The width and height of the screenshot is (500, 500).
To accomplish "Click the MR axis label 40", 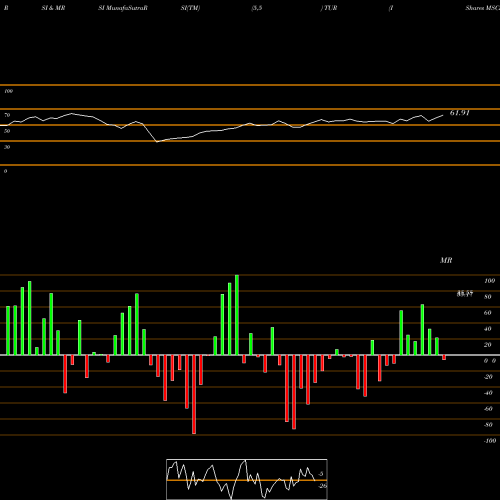I will (488, 329).
